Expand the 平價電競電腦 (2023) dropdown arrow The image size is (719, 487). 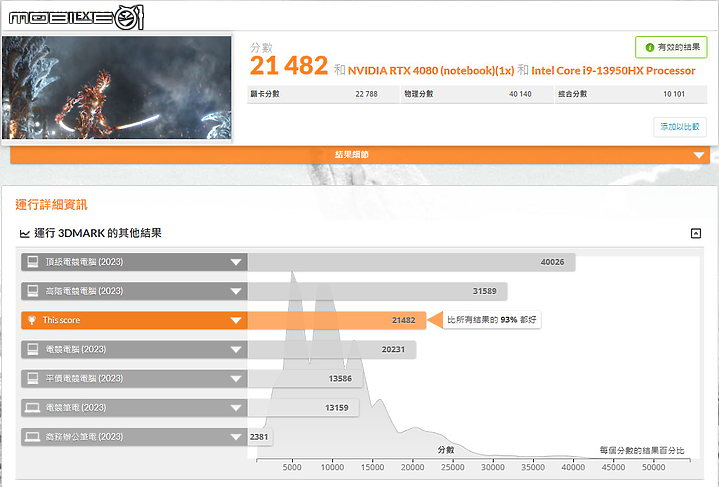[236, 379]
